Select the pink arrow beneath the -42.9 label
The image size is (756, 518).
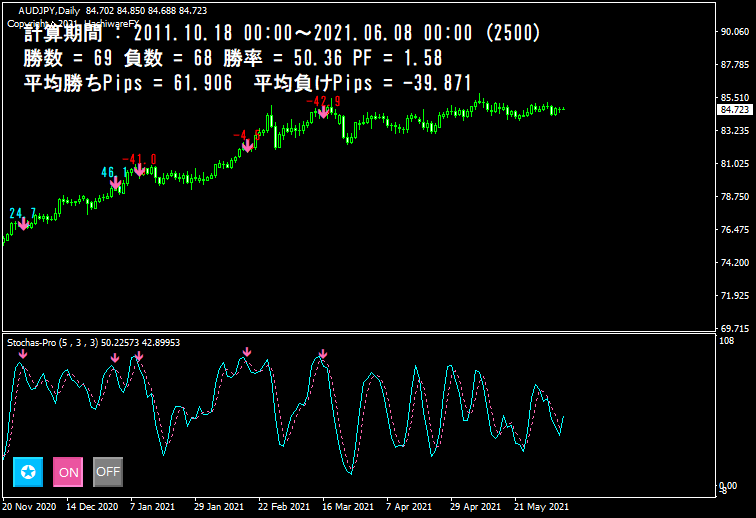point(324,112)
